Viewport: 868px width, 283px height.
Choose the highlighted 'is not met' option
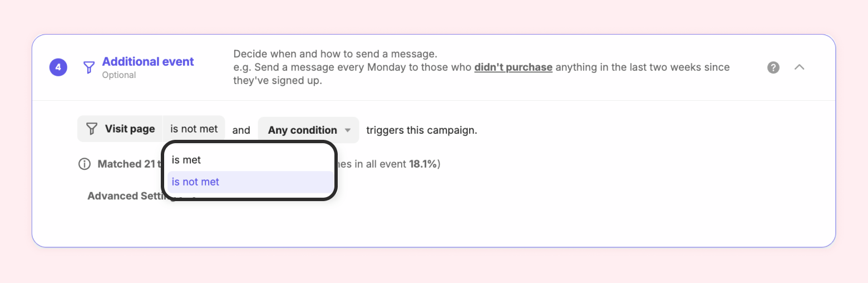coord(195,182)
